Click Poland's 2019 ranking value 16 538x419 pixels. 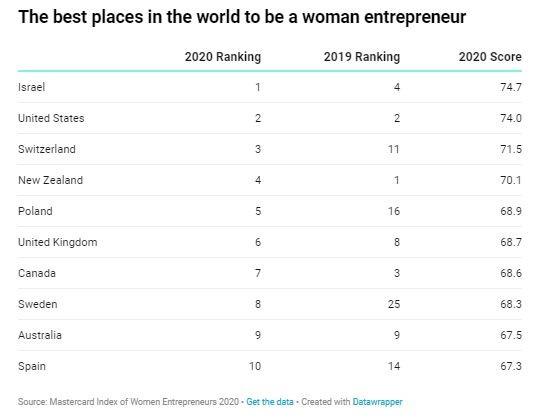(394, 211)
